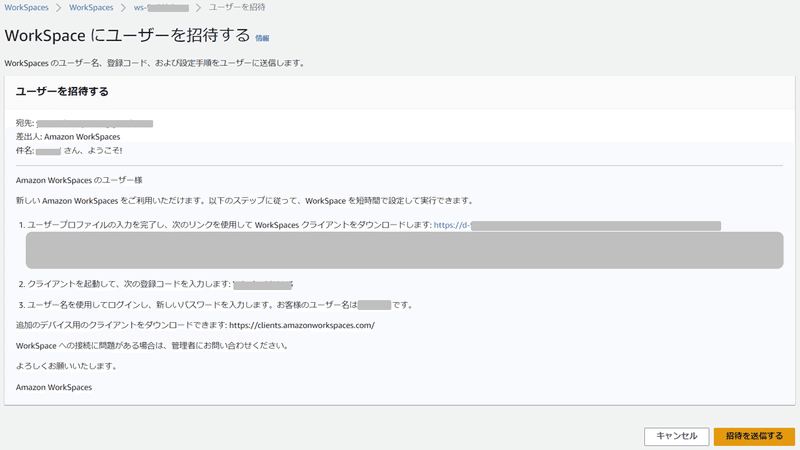Click the step 3 ユーザー名 login line
The image size is (800, 450).
coord(216,305)
